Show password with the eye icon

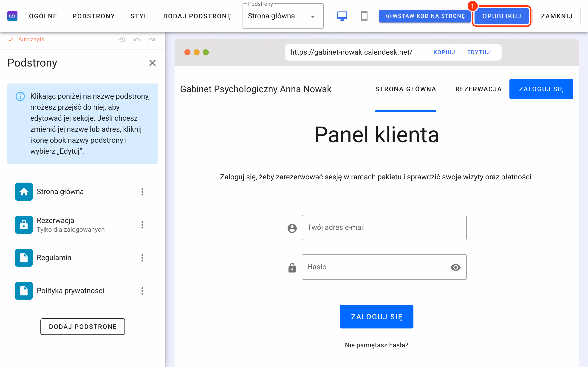(x=455, y=267)
